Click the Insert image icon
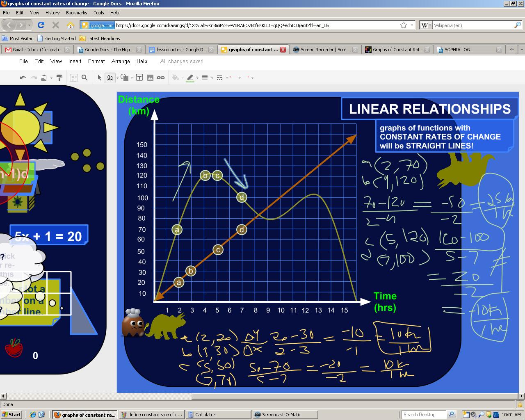This screenshot has width=525, height=420. coord(150,78)
